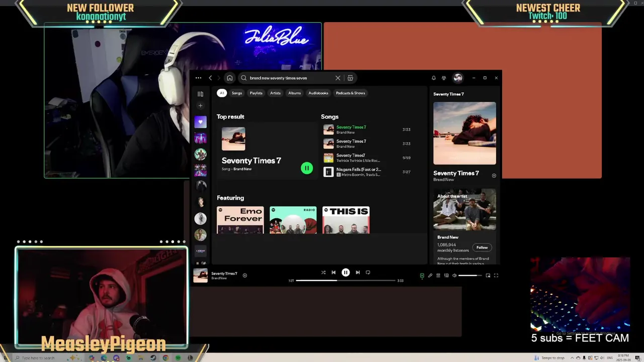Play Niagara Falls by Metro Boomin
The image size is (644, 362).
[369, 172]
